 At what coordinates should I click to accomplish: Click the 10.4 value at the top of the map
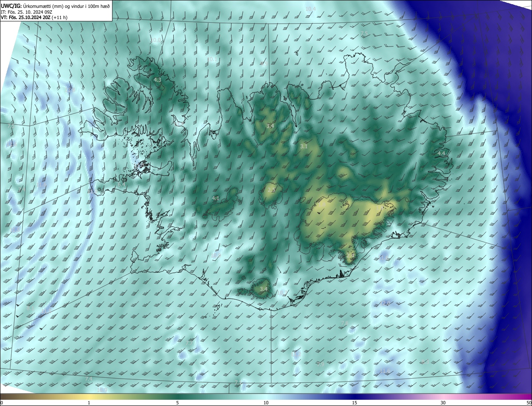pos(310,9)
